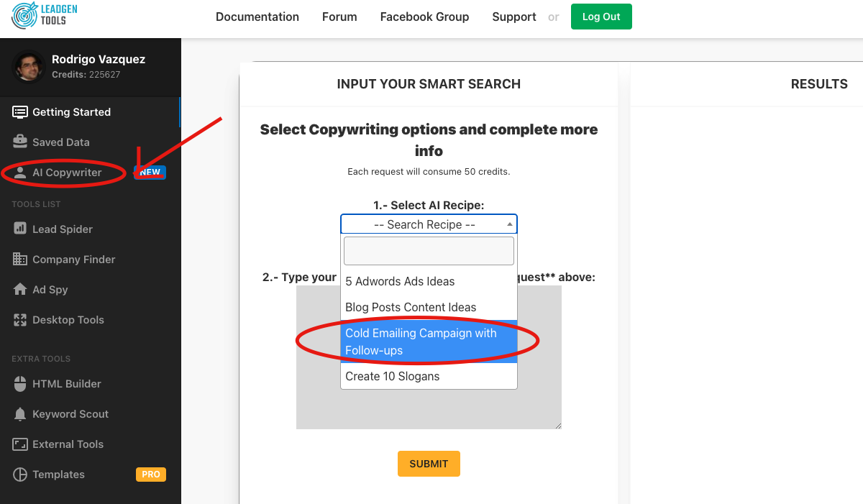
Task: Open the AI Copywriter section
Action: (67, 172)
